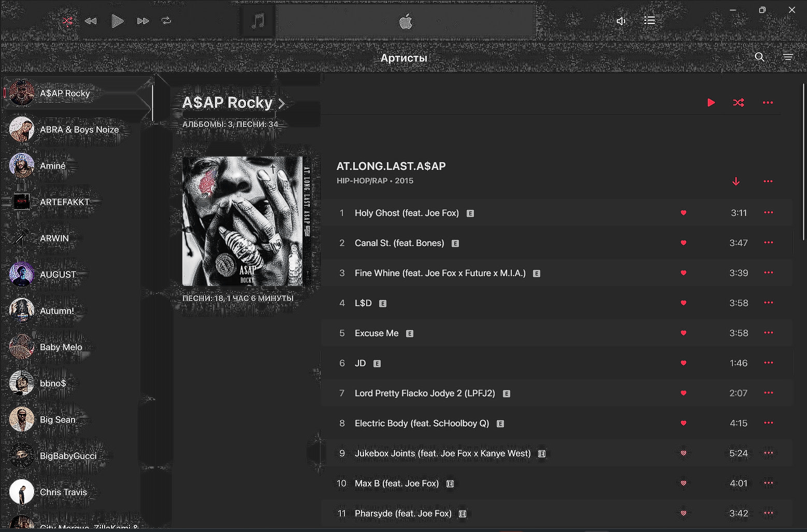Open more options for Canal St. track

768,242
